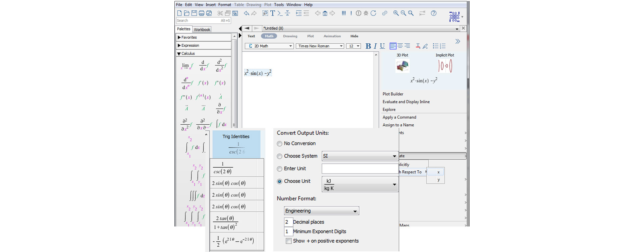Click the Print icon in toolbar
The height and width of the screenshot is (252, 644).
tap(202, 13)
